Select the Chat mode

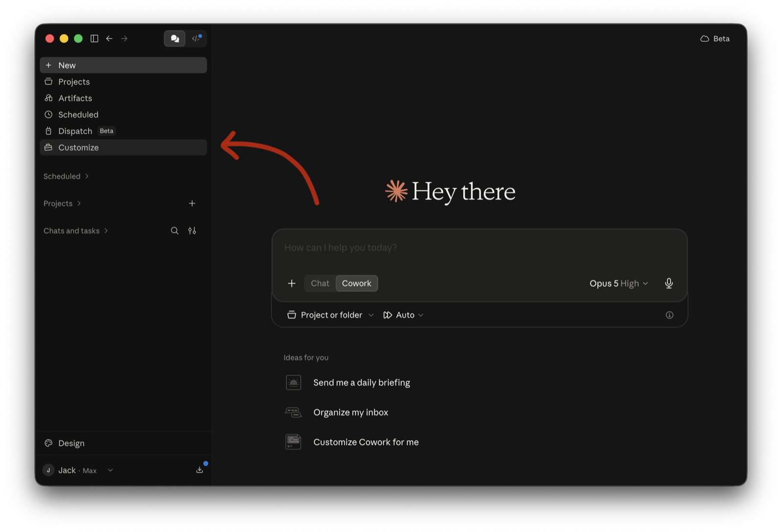click(320, 284)
